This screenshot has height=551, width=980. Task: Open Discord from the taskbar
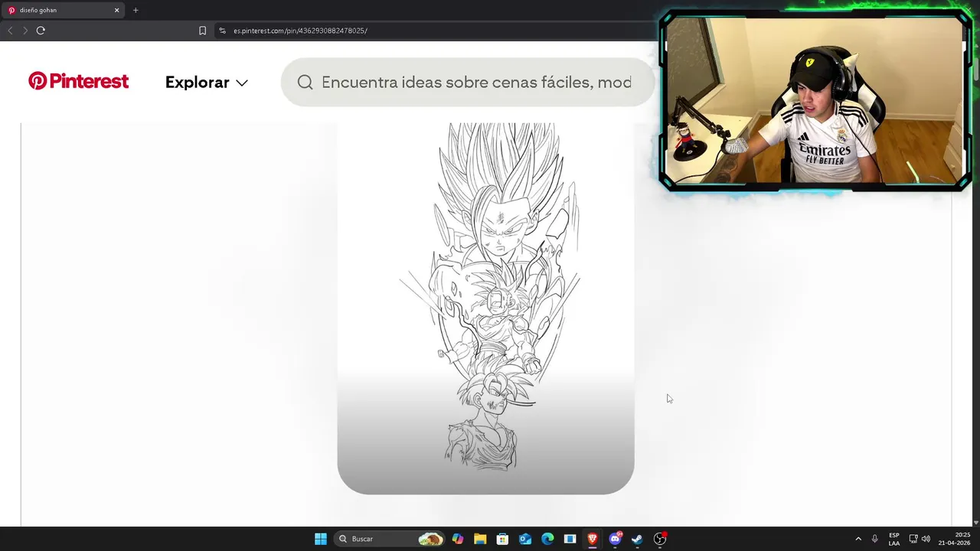coord(615,539)
